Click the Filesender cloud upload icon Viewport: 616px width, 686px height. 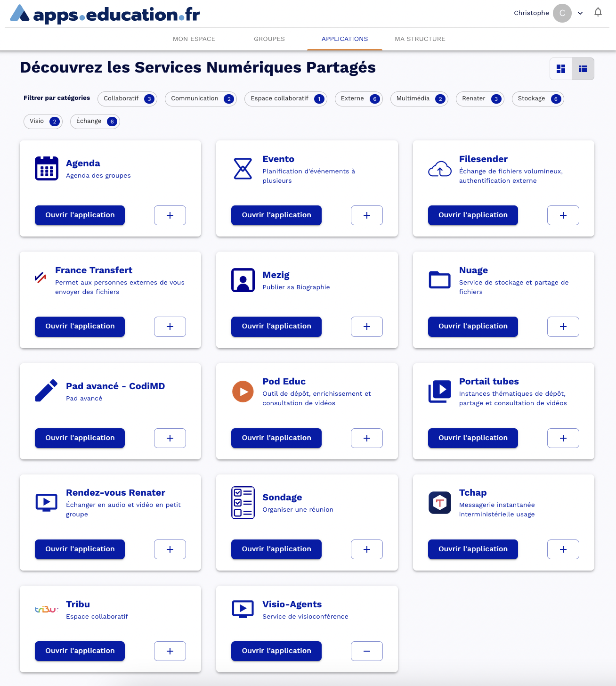point(440,169)
